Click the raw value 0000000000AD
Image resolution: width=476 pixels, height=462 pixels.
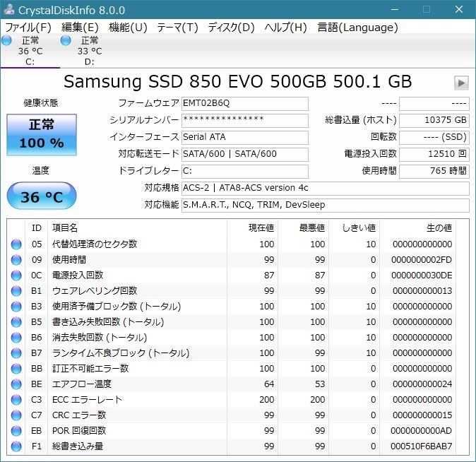[422, 431]
